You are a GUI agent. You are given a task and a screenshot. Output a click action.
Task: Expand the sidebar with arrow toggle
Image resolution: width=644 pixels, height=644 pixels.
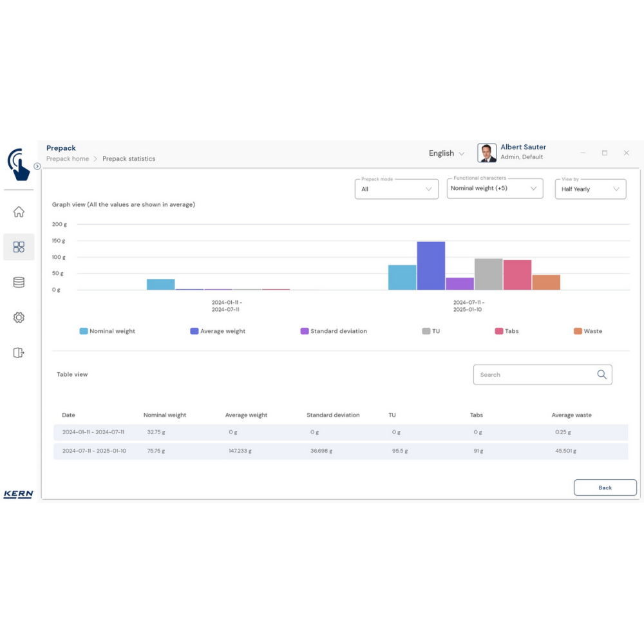pyautogui.click(x=37, y=166)
